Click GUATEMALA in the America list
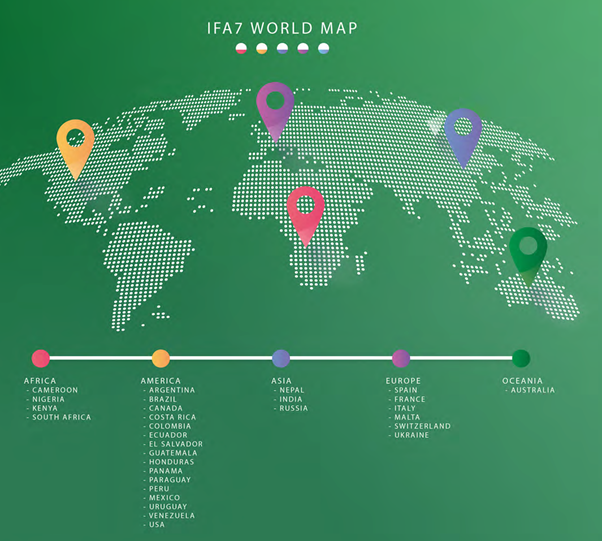The width and height of the screenshot is (602, 541). point(173,453)
